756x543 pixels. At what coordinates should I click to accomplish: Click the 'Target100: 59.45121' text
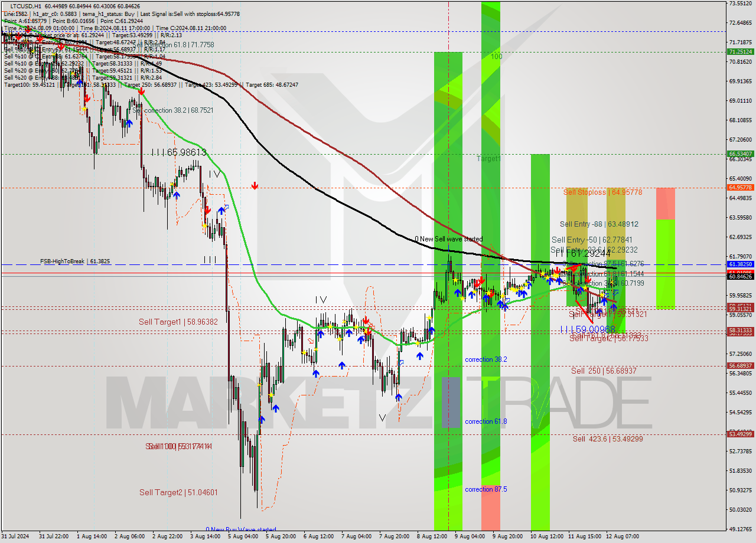[x=30, y=85]
